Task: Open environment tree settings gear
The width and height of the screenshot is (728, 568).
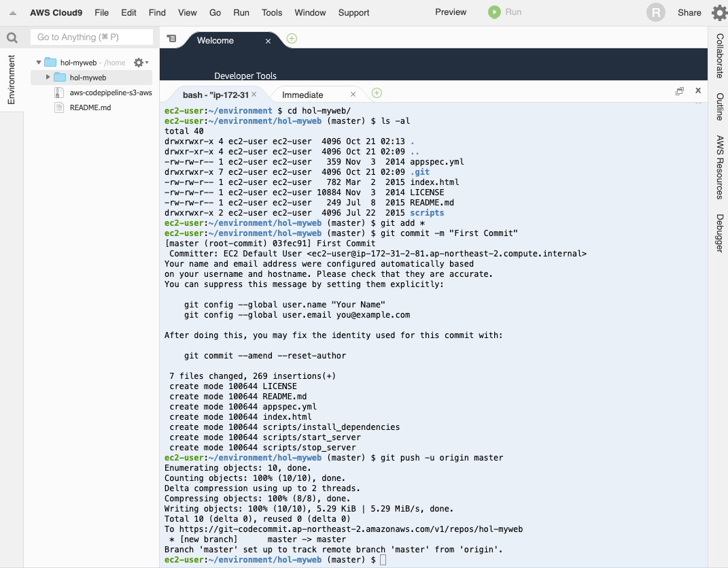Action: 141,63
